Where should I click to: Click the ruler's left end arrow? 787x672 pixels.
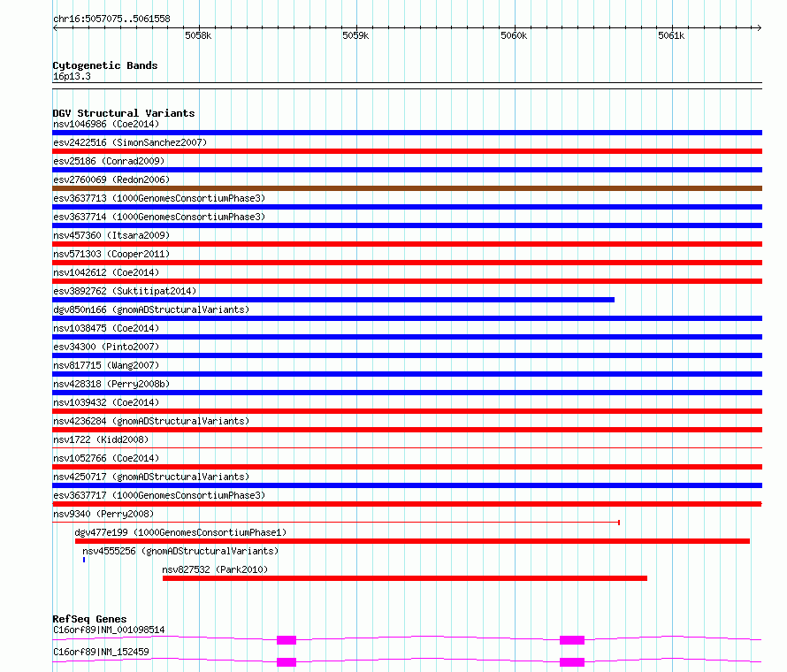pos(55,27)
